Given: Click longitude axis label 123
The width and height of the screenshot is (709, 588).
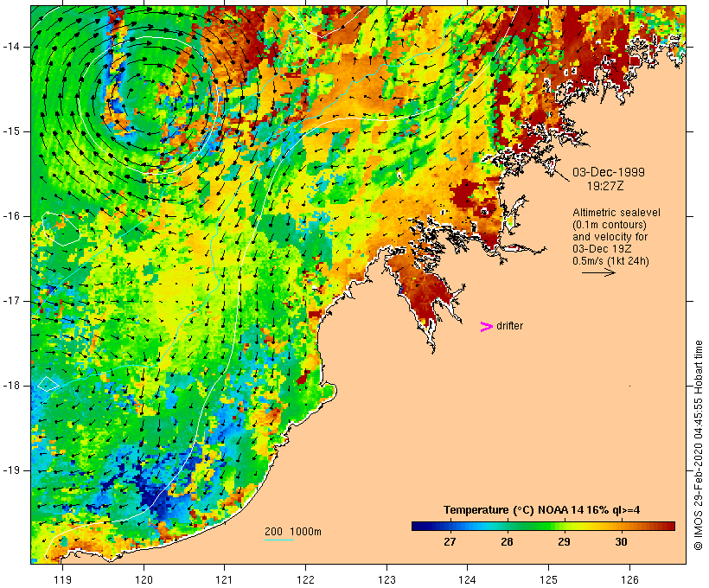Looking at the screenshot, I should 386,579.
